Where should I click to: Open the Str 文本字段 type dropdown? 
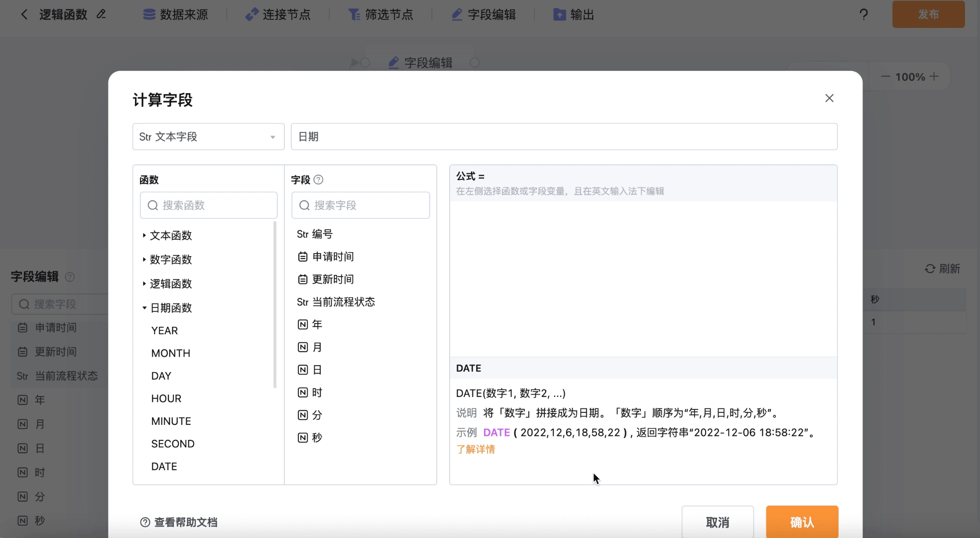tap(208, 136)
